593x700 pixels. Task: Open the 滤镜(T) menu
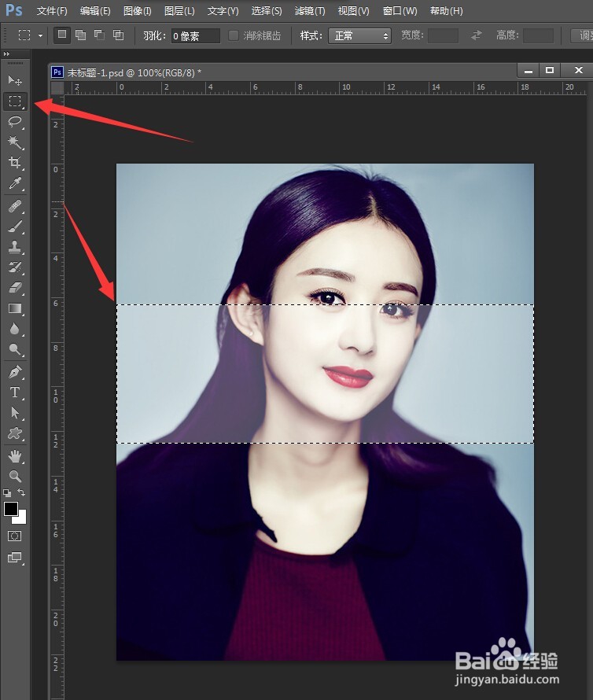pyautogui.click(x=310, y=11)
